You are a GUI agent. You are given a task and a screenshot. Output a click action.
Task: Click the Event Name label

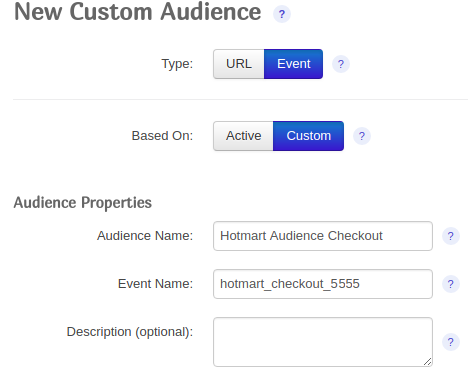point(155,284)
